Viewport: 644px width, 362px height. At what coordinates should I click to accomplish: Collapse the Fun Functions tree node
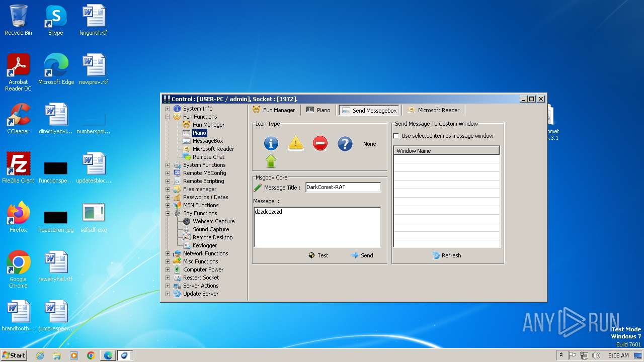click(x=168, y=117)
